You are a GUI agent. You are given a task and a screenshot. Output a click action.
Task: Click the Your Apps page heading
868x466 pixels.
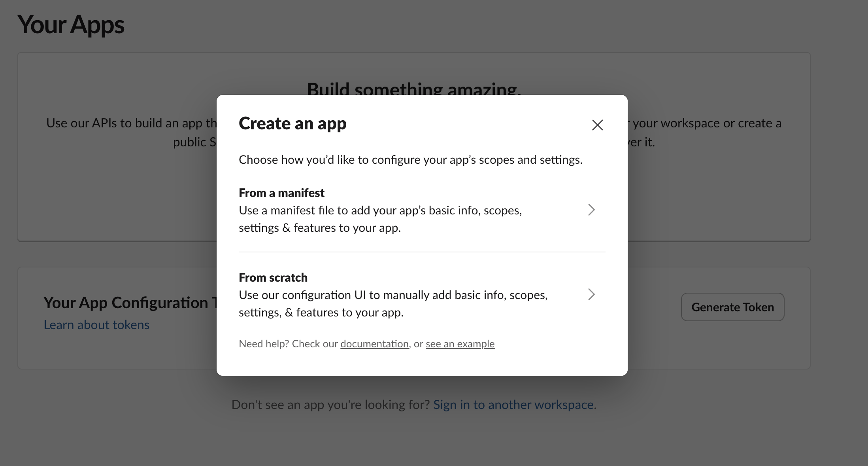(71, 25)
